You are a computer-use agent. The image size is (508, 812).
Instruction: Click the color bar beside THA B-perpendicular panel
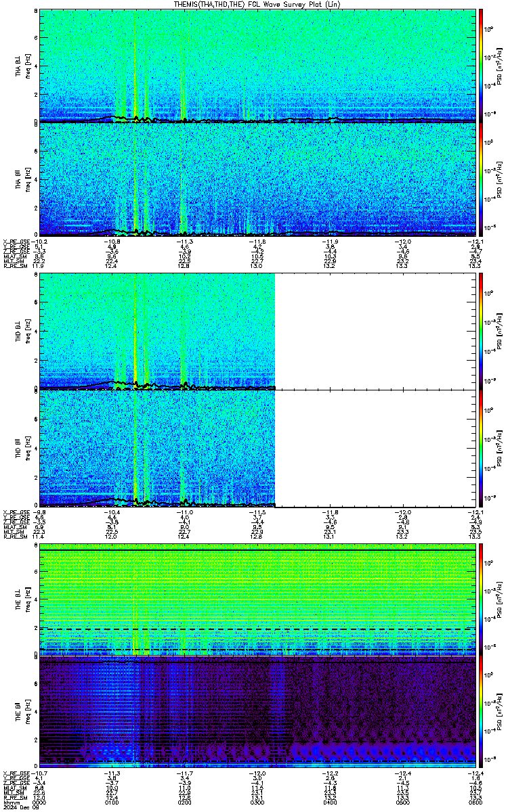click(x=481, y=66)
